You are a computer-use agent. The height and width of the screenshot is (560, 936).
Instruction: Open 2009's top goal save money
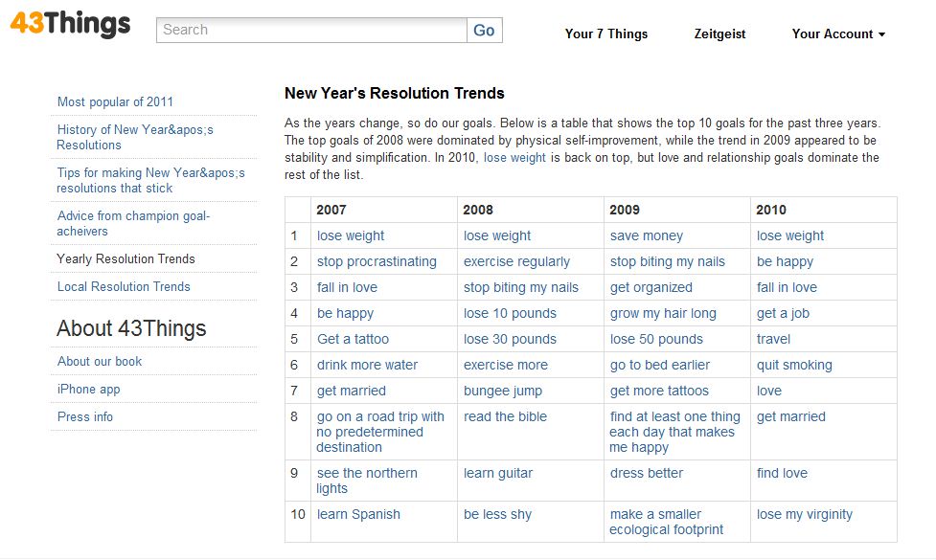(647, 235)
